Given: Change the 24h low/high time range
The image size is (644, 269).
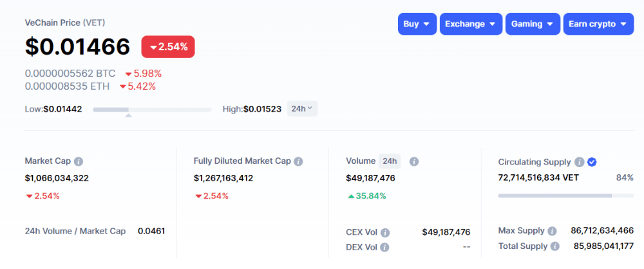Looking at the screenshot, I should (x=302, y=109).
